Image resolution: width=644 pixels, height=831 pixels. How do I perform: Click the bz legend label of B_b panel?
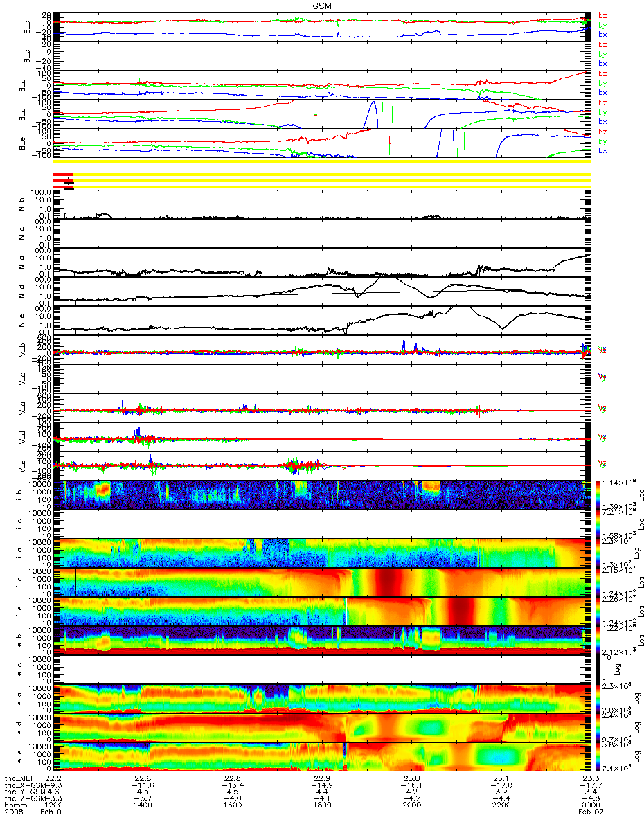tap(603, 15)
